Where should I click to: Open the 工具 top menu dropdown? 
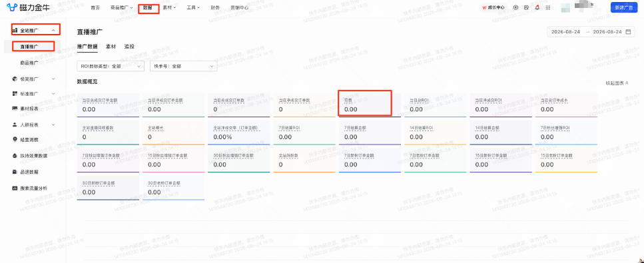(x=193, y=7)
